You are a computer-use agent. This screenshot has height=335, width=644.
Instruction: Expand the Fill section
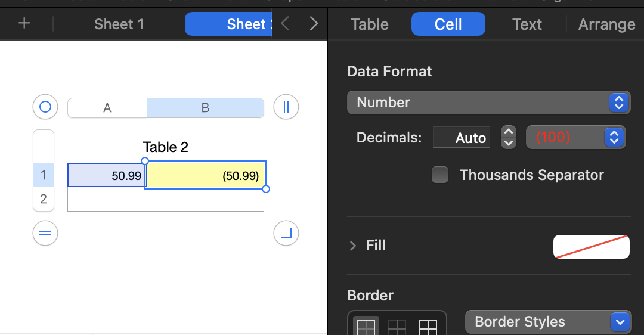(353, 246)
